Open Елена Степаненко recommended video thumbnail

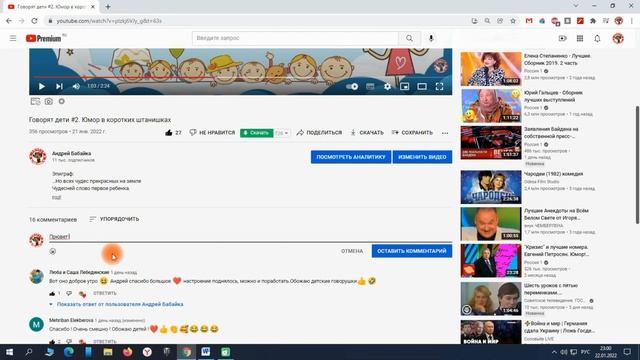point(491,69)
